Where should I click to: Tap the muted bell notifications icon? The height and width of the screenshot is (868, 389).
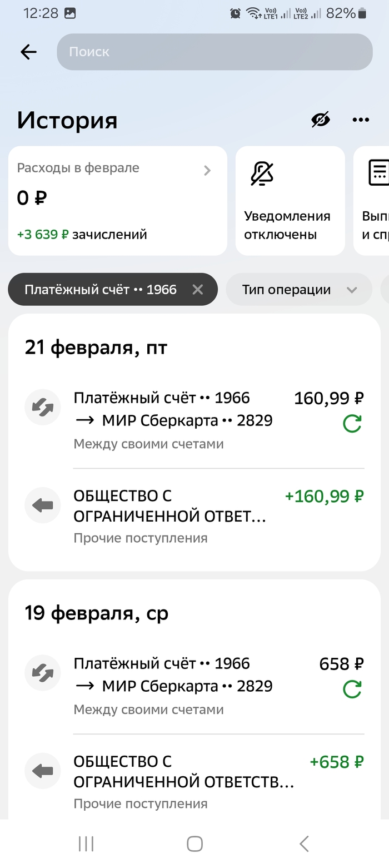[262, 173]
